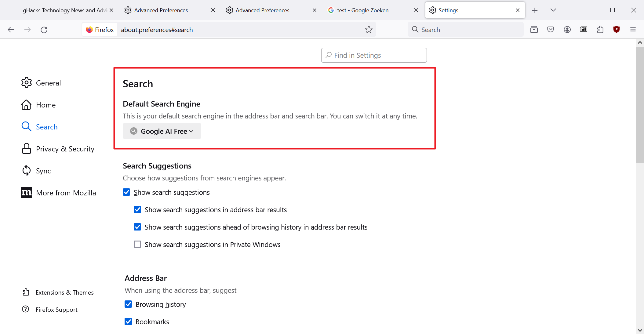Bookmark this page with the star icon
Screen dimensions: 644x334
tap(369, 30)
